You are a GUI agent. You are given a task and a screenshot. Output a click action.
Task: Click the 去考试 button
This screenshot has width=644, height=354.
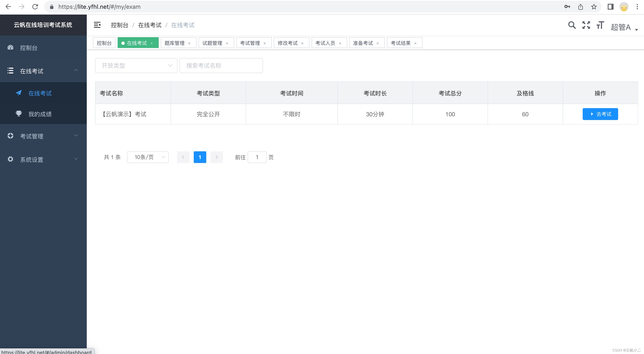tap(600, 114)
